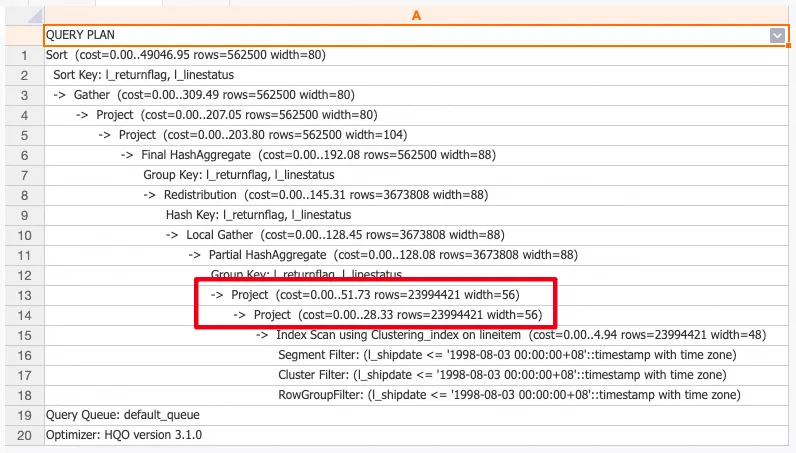Select row header 17
This screenshot has height=453, width=796.
pyautogui.click(x=24, y=375)
